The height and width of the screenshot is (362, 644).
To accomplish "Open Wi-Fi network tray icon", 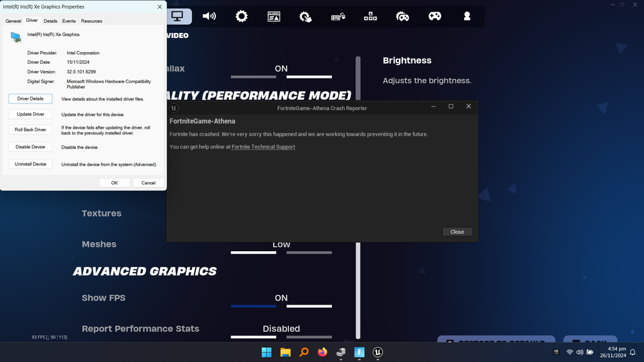I will coord(570,352).
